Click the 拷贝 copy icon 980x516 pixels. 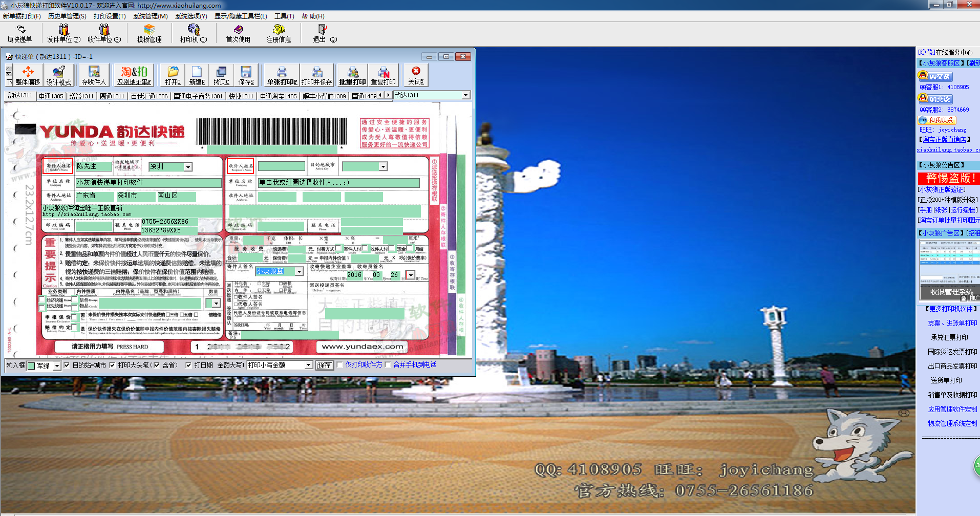coord(221,75)
